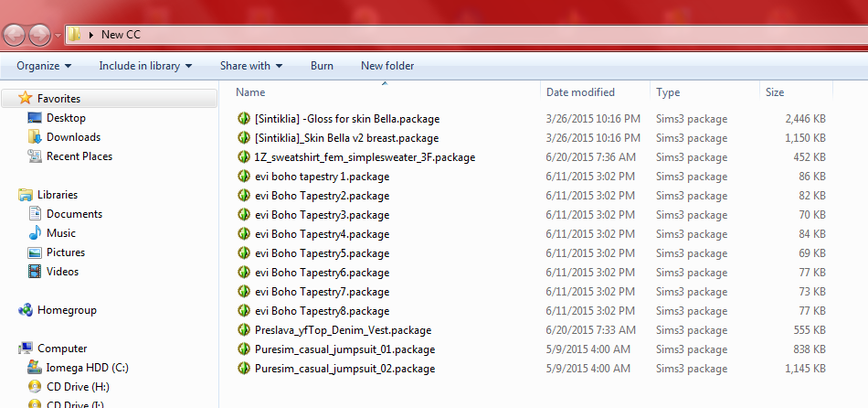Select evi Boho Tapestry5.package
868x408 pixels.
tap(323, 253)
